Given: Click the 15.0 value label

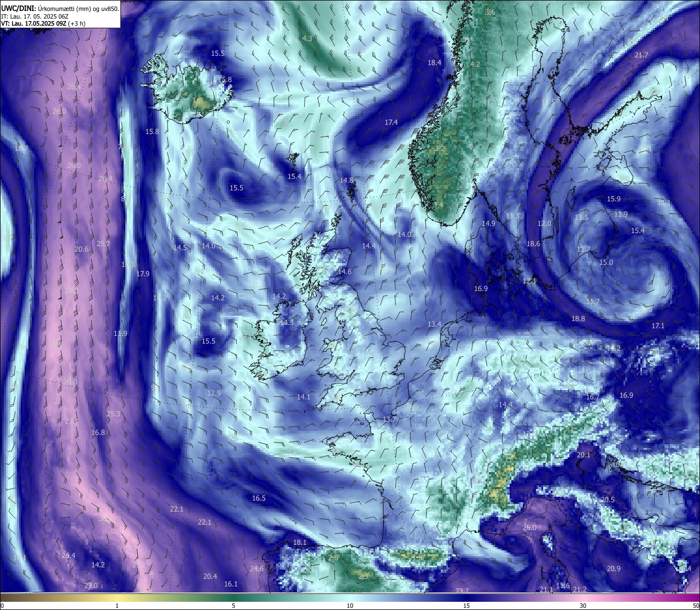Looking at the screenshot, I should [x=606, y=263].
